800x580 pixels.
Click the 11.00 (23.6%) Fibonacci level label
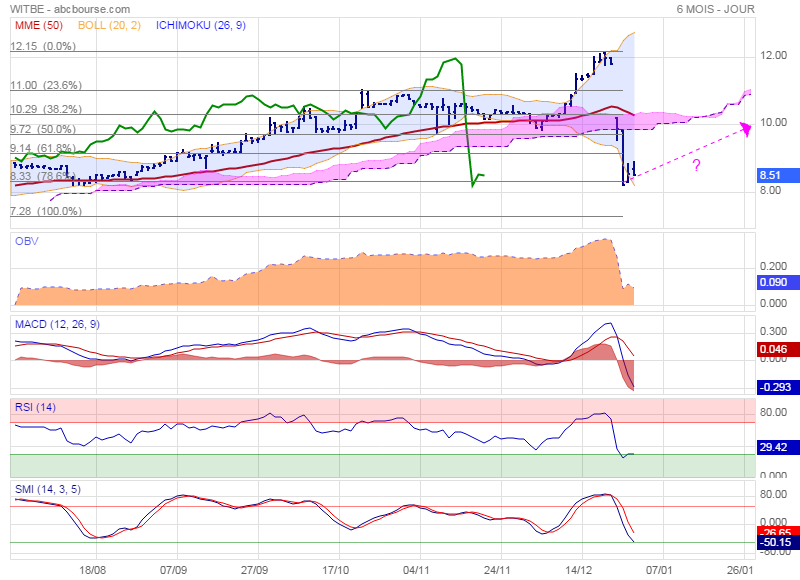[x=46, y=85]
